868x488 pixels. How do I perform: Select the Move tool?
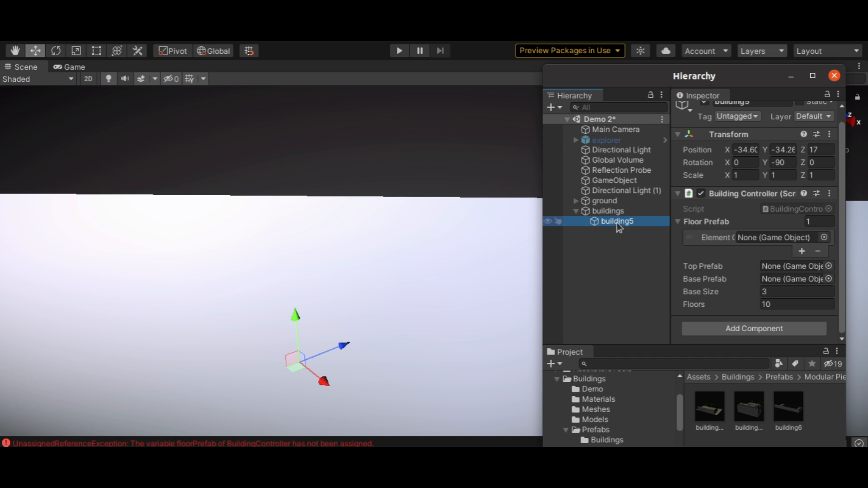tap(35, 51)
